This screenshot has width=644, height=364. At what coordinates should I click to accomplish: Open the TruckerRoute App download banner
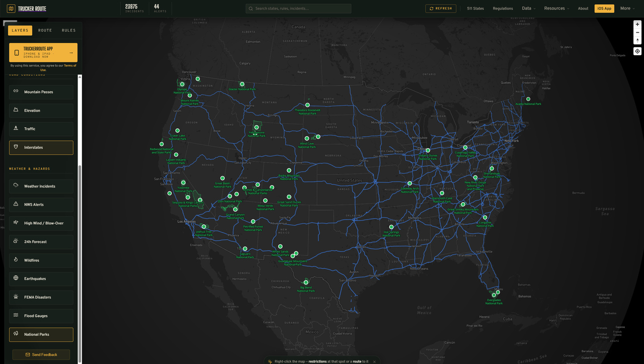pyautogui.click(x=43, y=52)
